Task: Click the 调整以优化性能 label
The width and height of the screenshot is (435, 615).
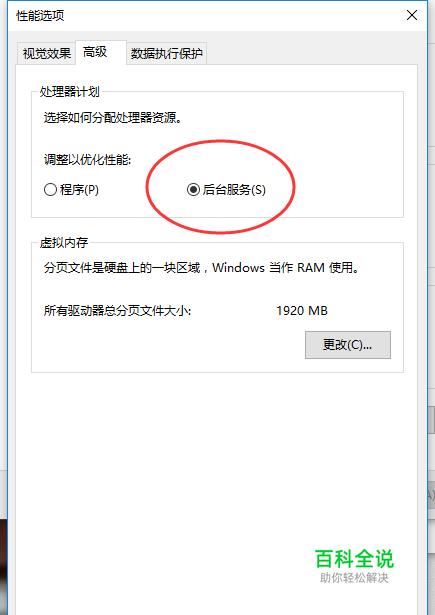Action: pos(87,160)
